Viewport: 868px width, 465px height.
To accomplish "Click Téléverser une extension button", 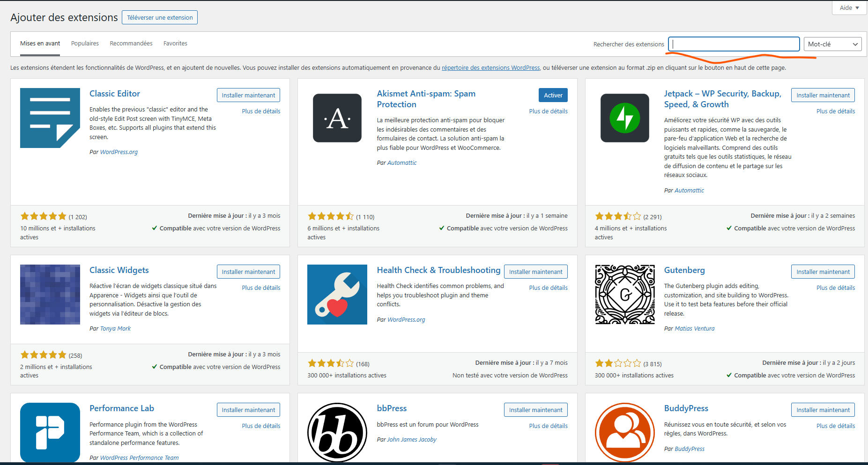I will coord(160,17).
